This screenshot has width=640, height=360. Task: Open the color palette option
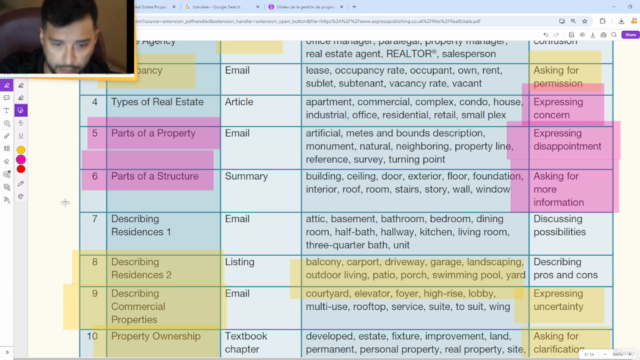pos(21,196)
